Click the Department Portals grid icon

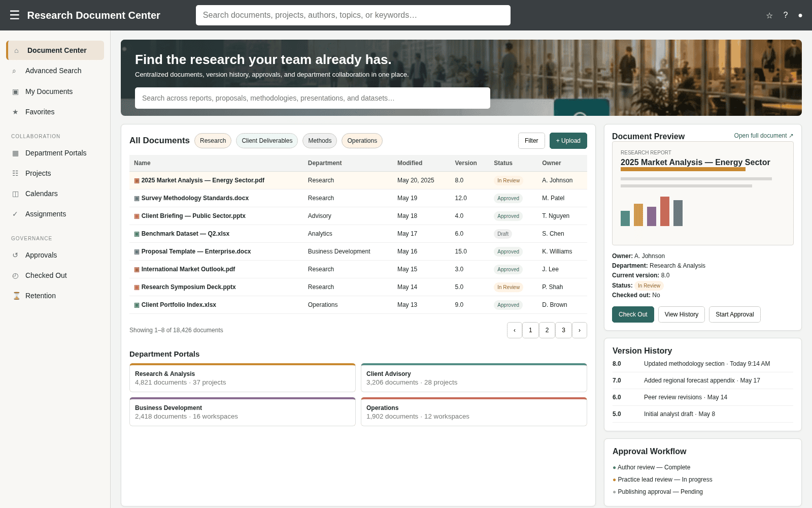point(15,153)
